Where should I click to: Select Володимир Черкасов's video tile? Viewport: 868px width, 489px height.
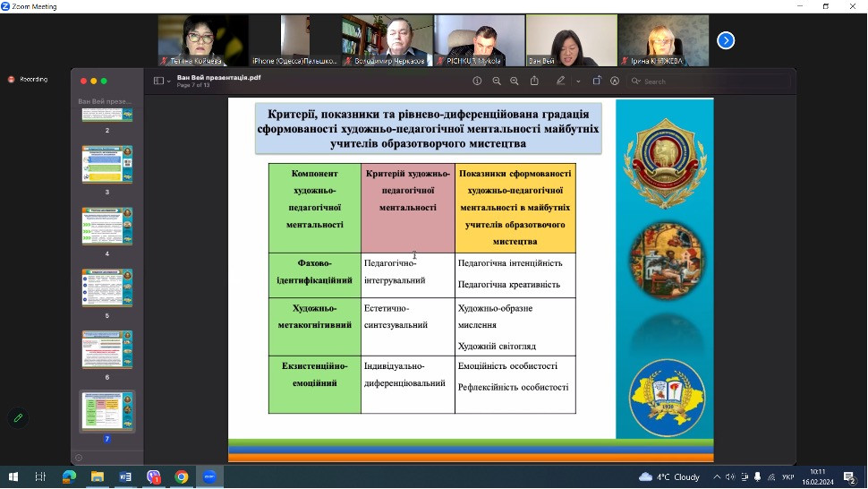(387, 40)
